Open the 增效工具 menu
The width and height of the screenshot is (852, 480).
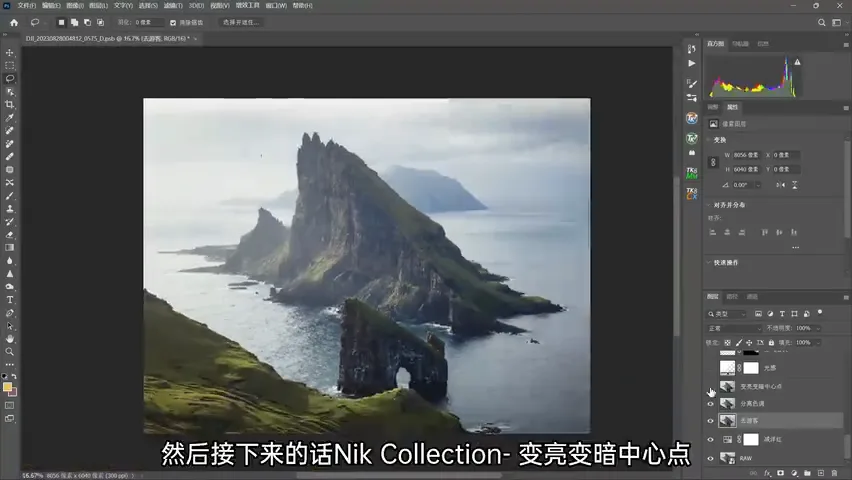click(x=247, y=5)
